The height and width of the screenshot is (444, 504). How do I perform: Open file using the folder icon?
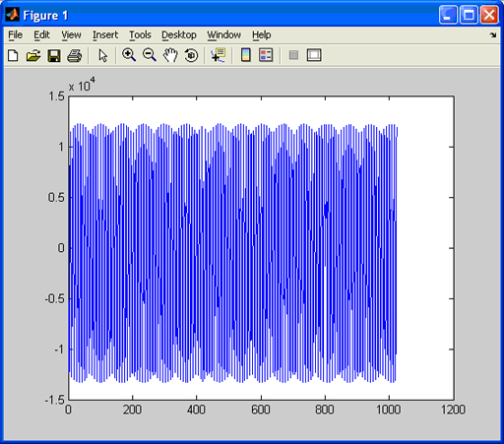33,55
